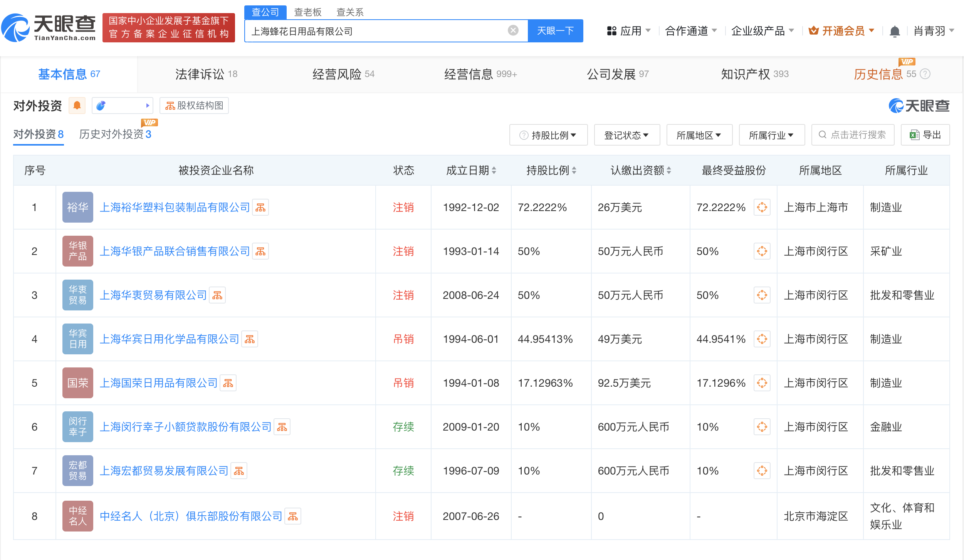View beneficiary share chain for 上海华衷贸易 row
The image size is (964, 560).
762,295
